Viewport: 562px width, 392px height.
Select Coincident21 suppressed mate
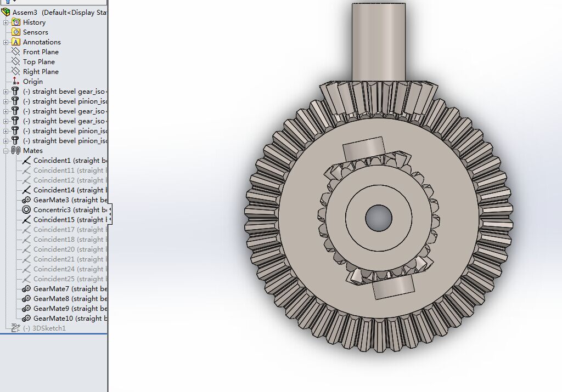click(65, 259)
